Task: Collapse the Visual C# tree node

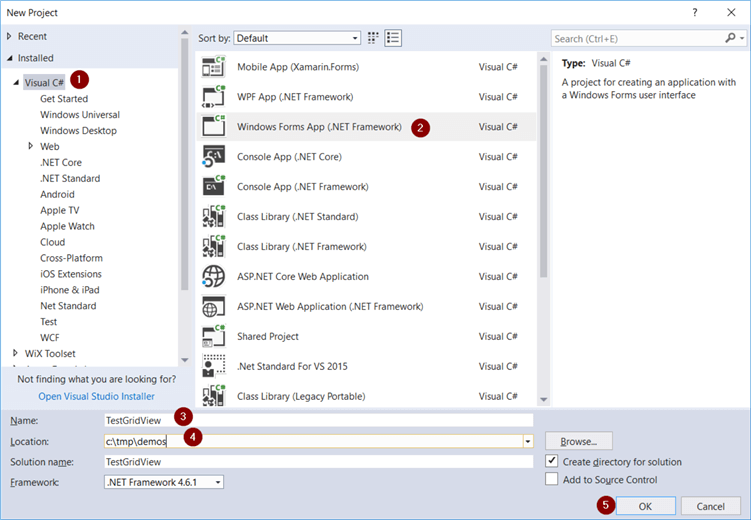Action: point(16,82)
